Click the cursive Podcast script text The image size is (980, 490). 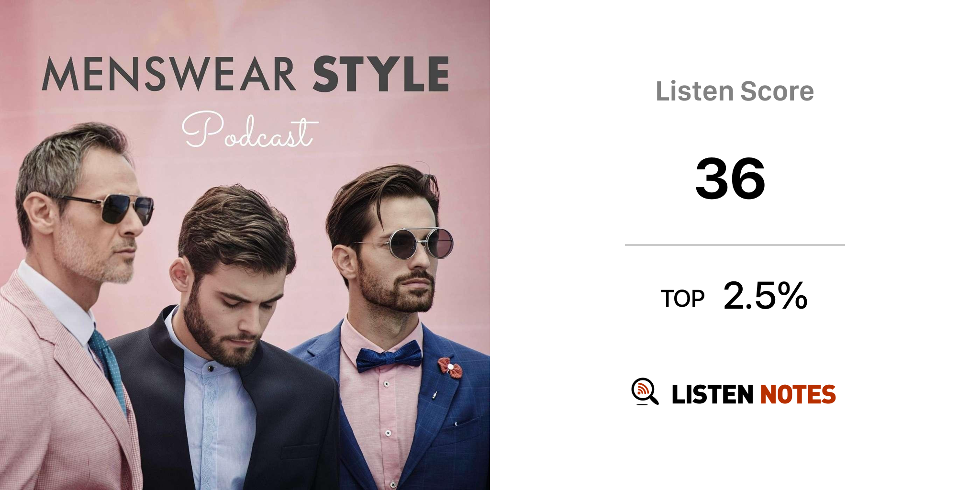(249, 129)
